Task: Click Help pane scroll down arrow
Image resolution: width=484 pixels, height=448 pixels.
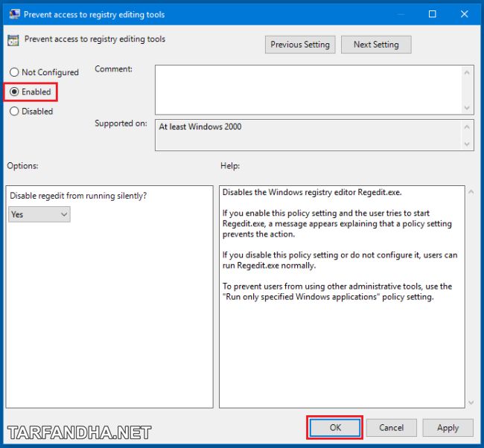Action: tap(471, 403)
